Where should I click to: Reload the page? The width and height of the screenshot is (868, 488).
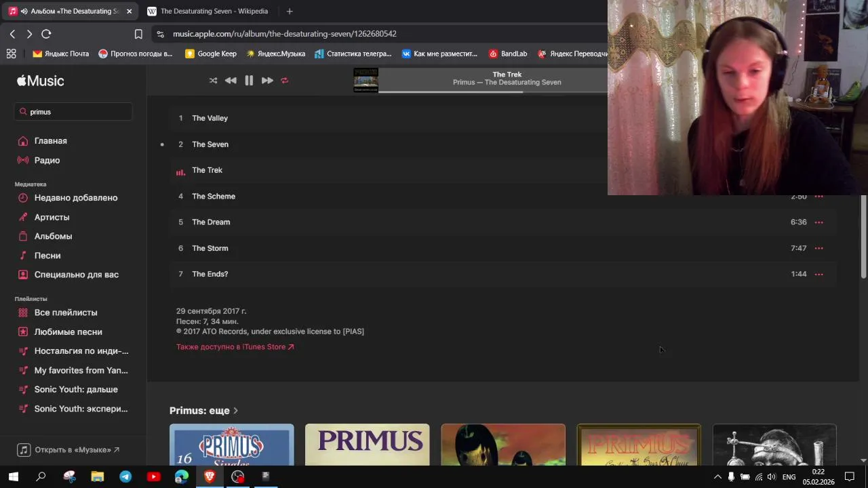[x=46, y=34]
